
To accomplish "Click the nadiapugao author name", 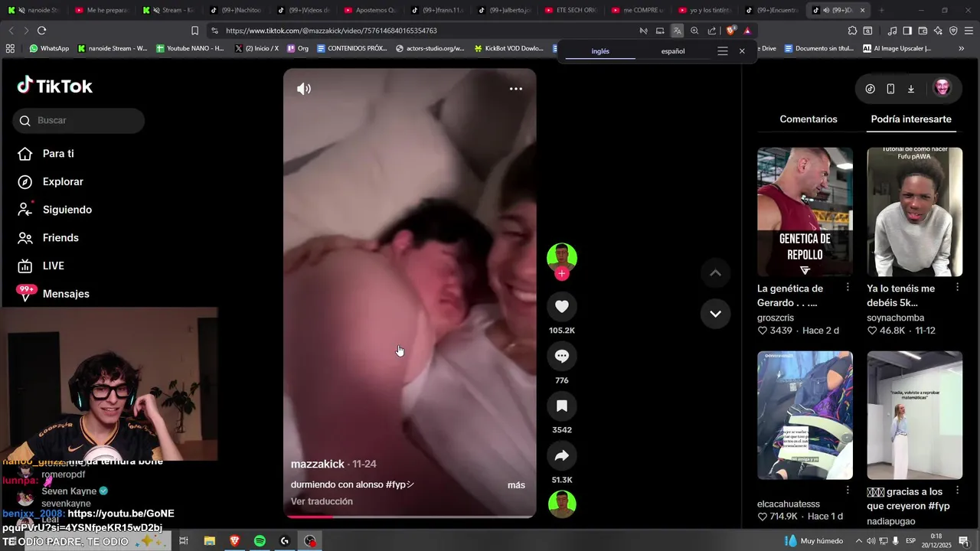I will (890, 521).
